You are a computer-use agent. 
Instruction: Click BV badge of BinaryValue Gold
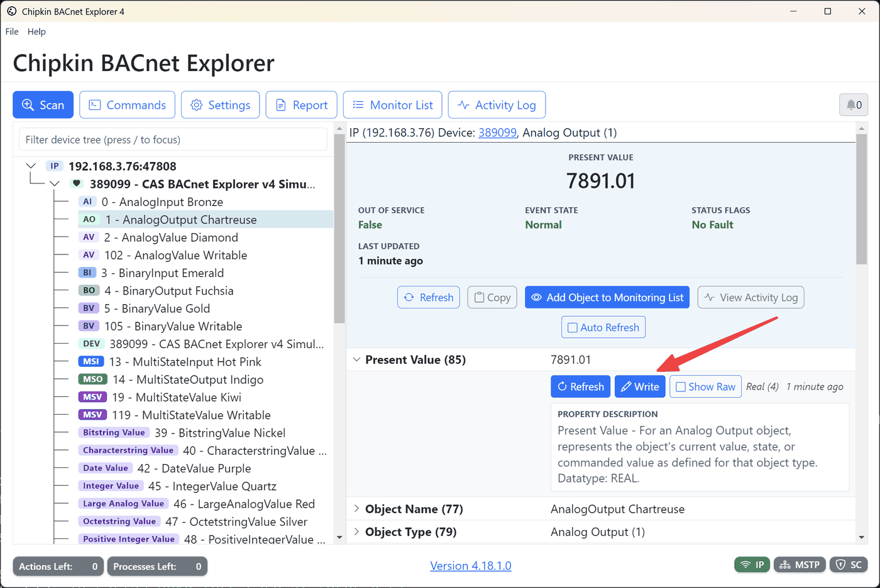point(89,308)
